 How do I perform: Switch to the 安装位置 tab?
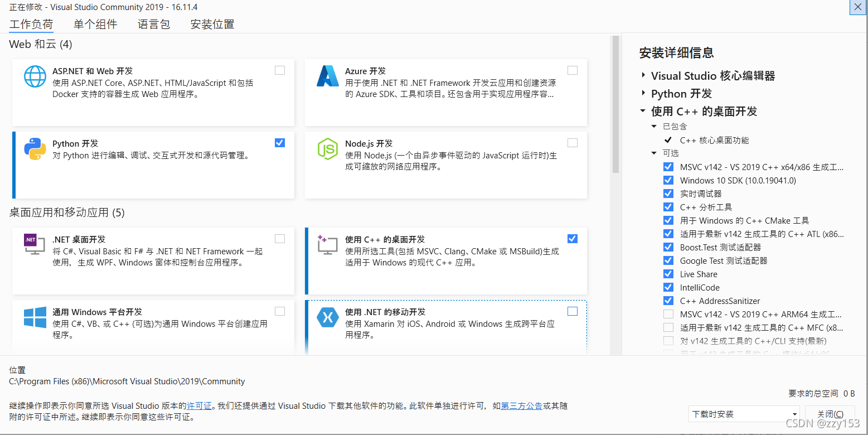pyautogui.click(x=212, y=24)
